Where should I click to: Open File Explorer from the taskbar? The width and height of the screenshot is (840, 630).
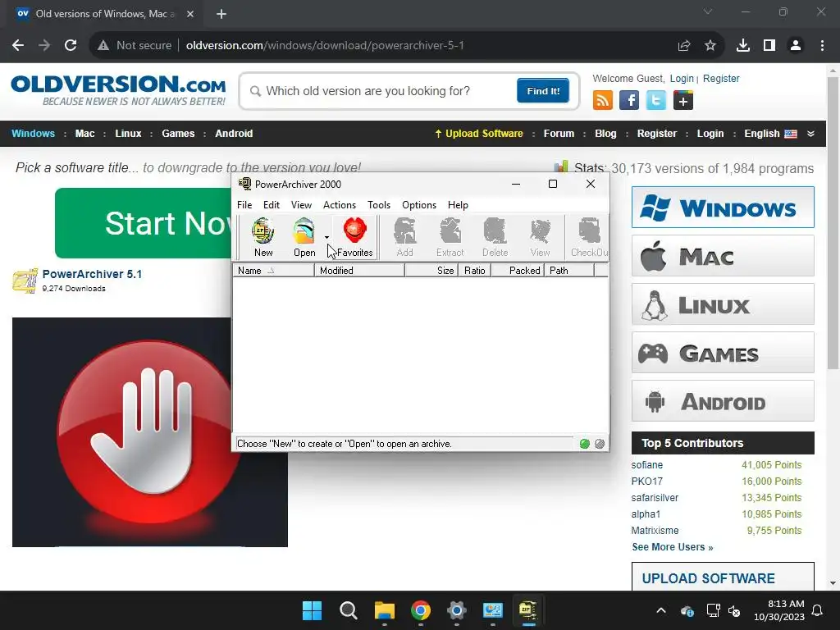point(384,610)
